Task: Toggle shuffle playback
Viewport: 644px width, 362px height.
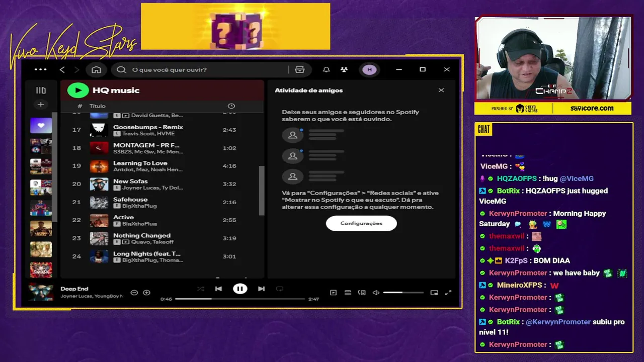Action: [x=201, y=289]
